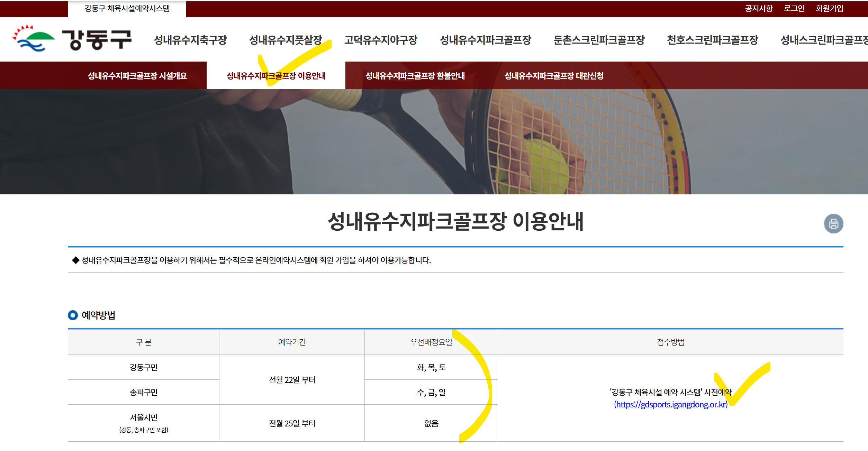Click the 전월 22일 부터 cell
The image size is (868, 451).
[292, 380]
